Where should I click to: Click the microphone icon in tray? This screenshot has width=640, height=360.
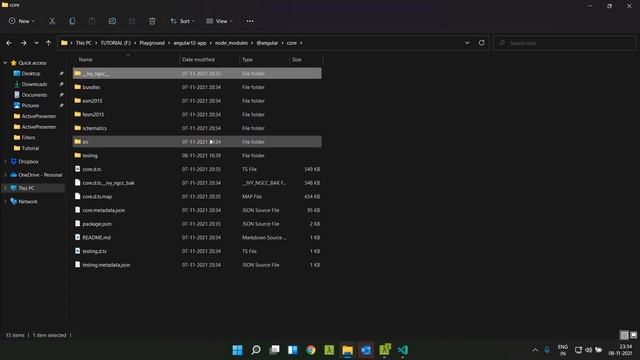pyautogui.click(x=547, y=350)
